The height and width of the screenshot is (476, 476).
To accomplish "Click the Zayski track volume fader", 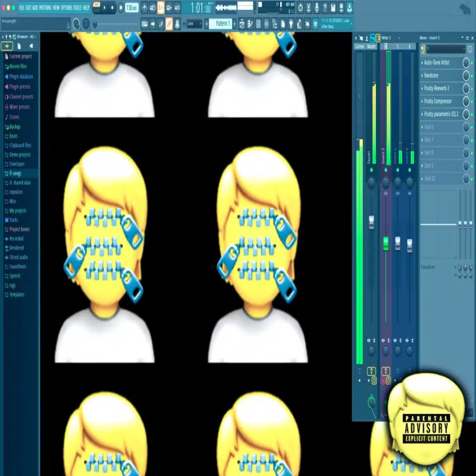I will (371, 222).
